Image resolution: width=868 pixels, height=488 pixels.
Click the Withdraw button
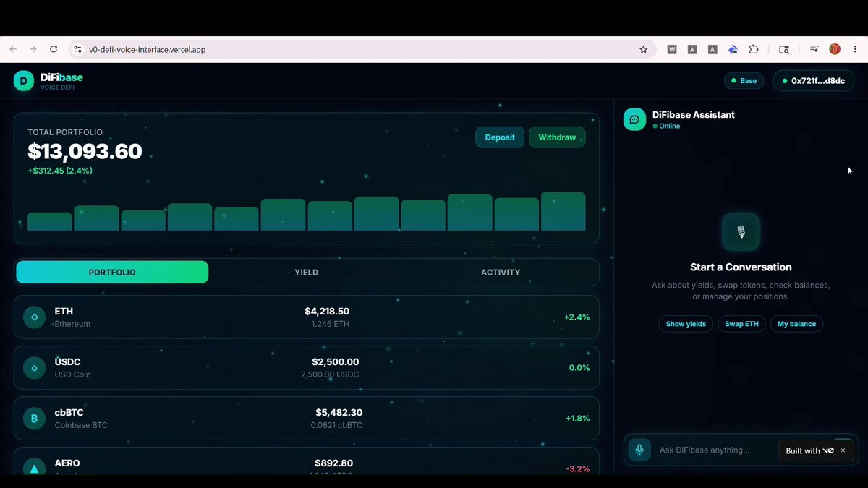557,137
